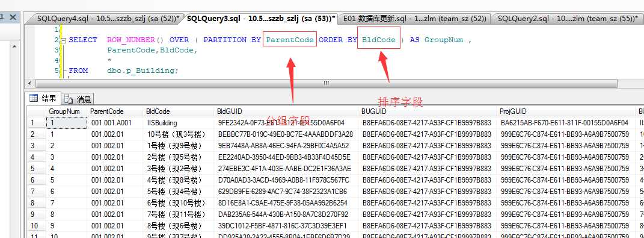Image resolution: width=644 pixels, height=238 pixels.
Task: Switch to SQLQuery2.sql tab
Action: [x=567, y=18]
